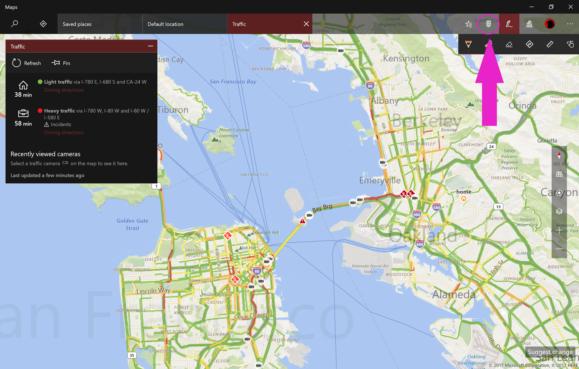Click the Albany map label

click(x=384, y=100)
